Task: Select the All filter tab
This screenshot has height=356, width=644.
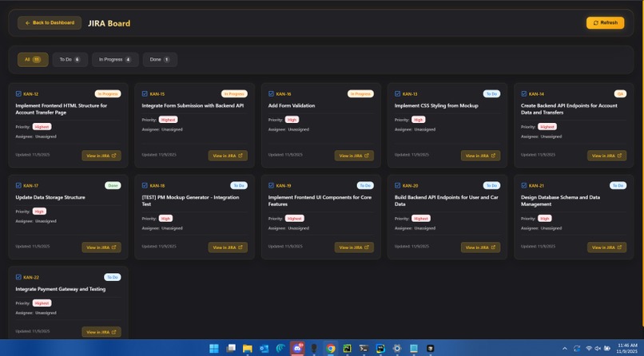Action: tap(33, 60)
